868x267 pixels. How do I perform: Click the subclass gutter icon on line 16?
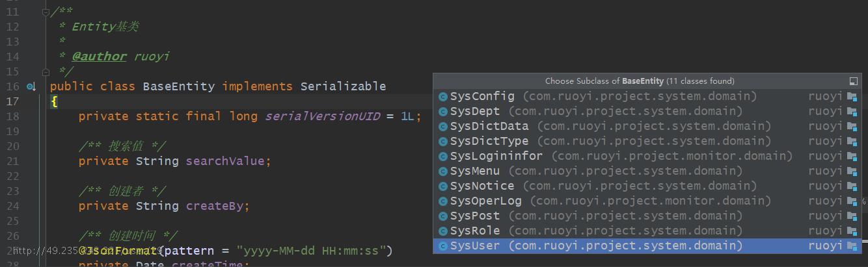[31, 86]
